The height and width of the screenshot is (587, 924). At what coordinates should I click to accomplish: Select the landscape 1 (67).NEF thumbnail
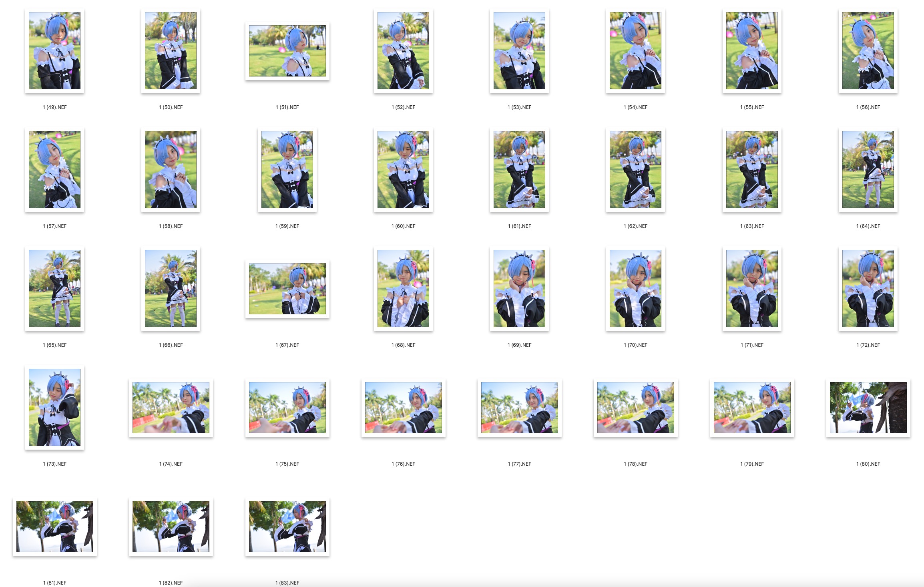pos(287,289)
